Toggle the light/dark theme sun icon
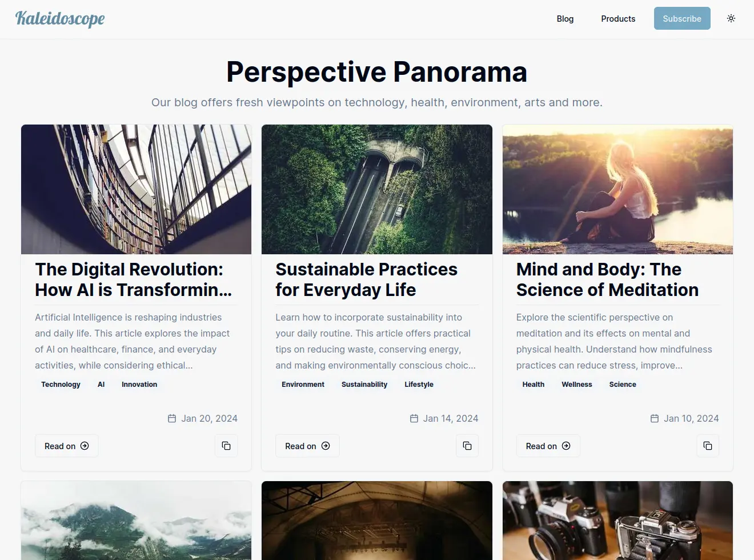The width and height of the screenshot is (754, 560). (731, 18)
